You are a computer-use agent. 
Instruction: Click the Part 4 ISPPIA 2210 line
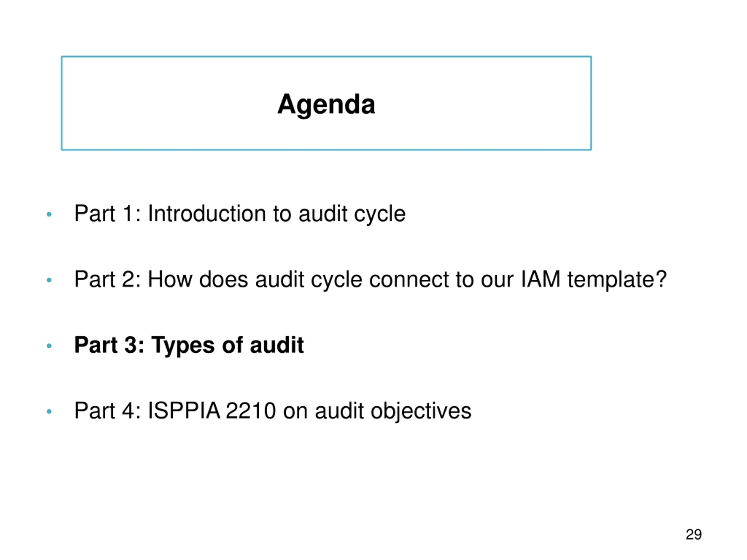273,411
